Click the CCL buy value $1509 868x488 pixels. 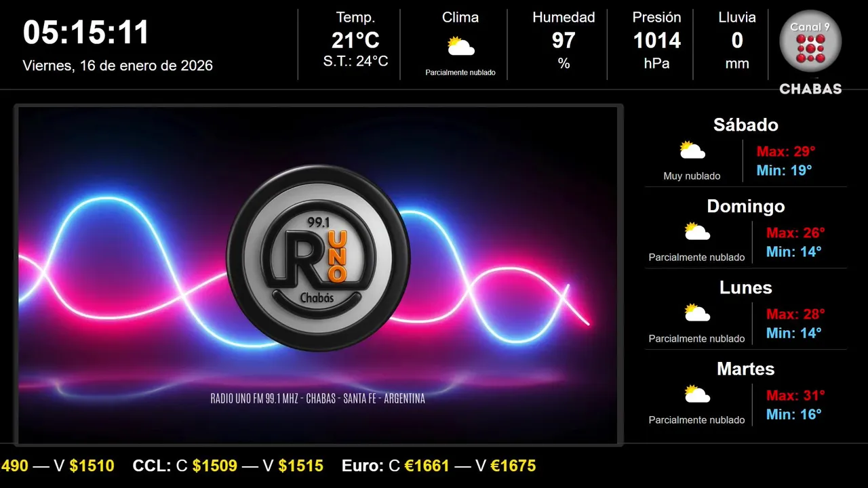215,466
